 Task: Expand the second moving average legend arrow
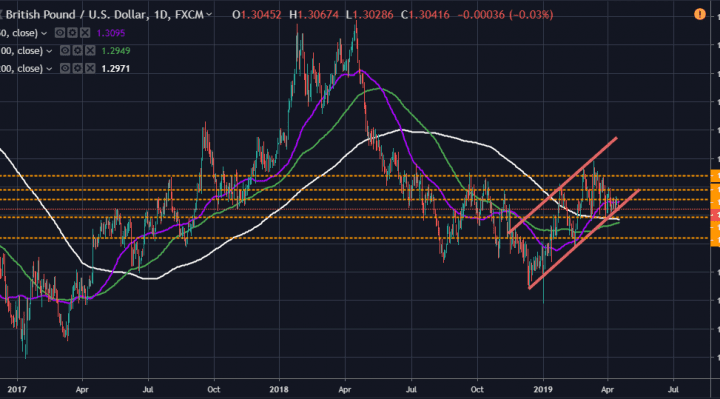49,51
